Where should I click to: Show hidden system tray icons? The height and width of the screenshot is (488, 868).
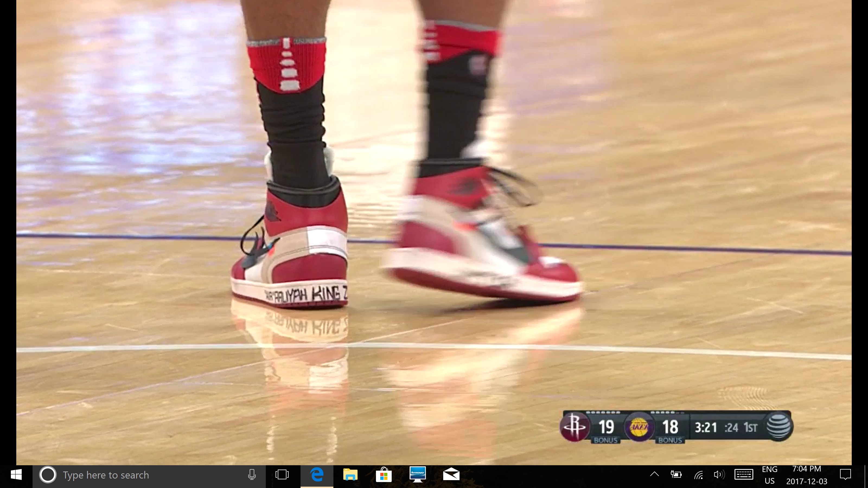[x=654, y=474]
